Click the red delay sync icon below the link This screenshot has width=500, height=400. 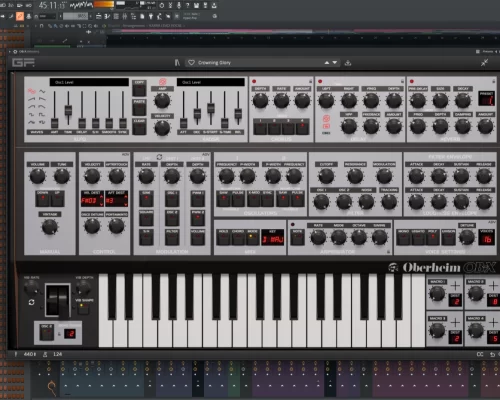(x=326, y=126)
